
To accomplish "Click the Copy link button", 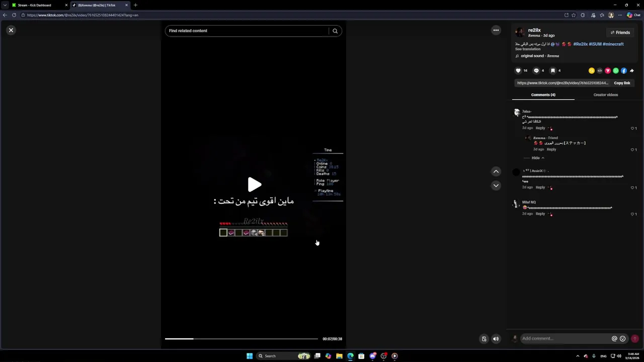I will 622,83.
